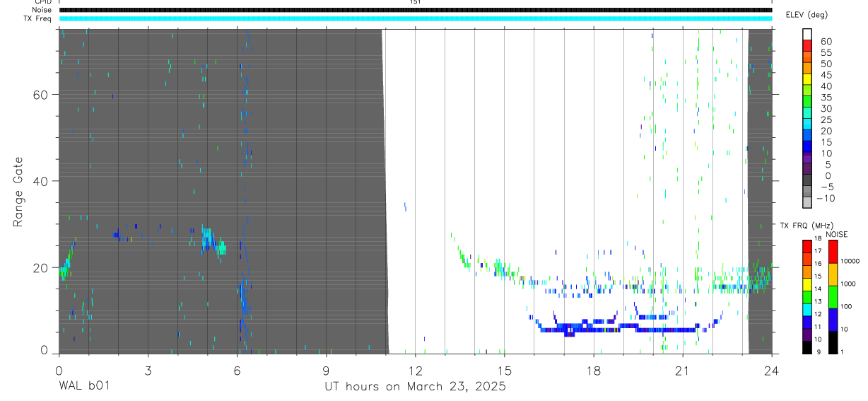Select the lightest gray -10 elevation swatch

(x=807, y=202)
